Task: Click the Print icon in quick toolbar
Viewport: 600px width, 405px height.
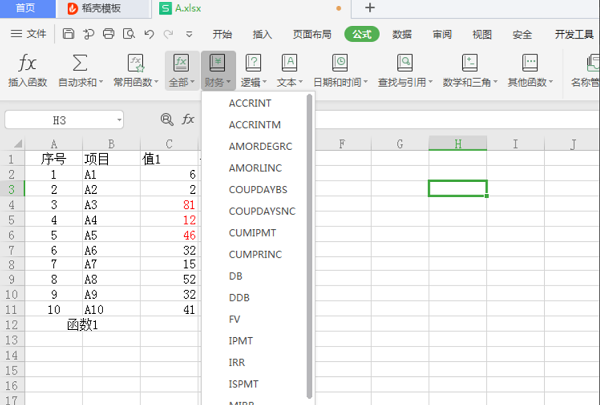Action: pyautogui.click(x=109, y=34)
